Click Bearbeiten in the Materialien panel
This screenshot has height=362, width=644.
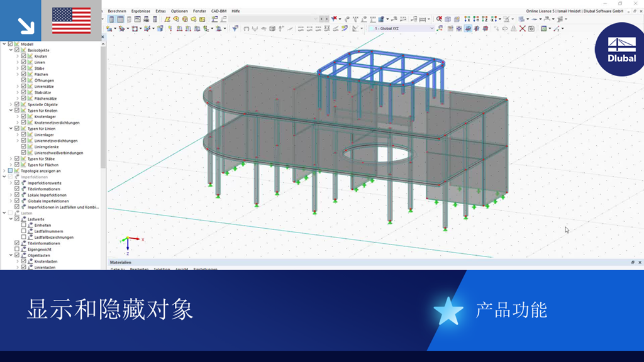coord(140,269)
